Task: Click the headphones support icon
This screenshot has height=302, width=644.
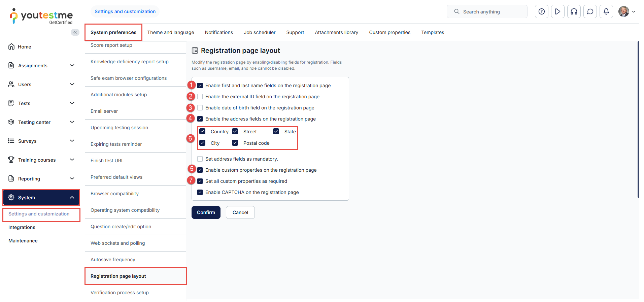Action: point(574,11)
